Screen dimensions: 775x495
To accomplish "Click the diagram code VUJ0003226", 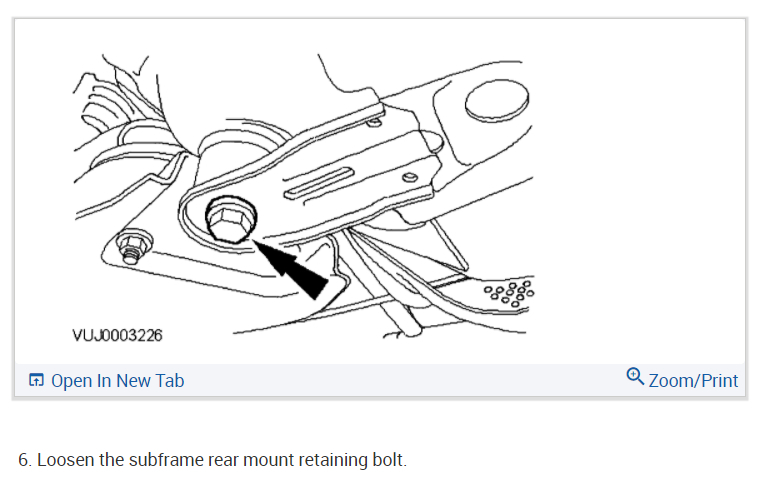I will click(117, 335).
